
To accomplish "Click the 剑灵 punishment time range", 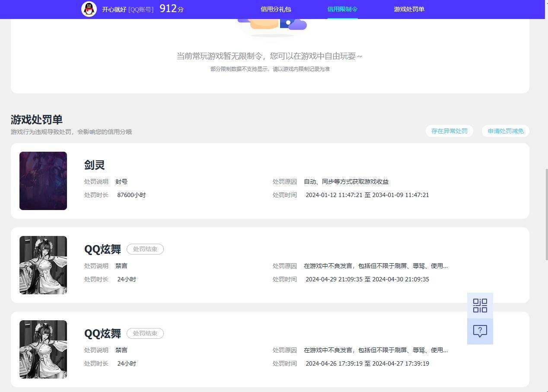I will [x=367, y=195].
